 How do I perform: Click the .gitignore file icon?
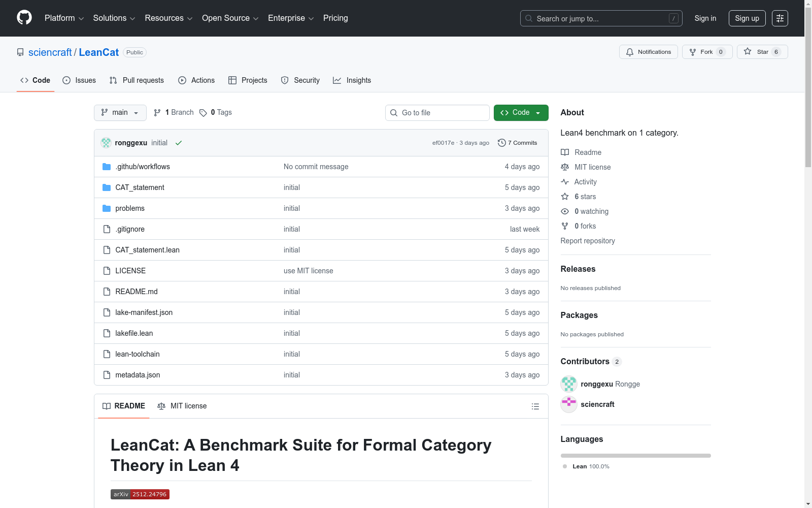tap(107, 229)
